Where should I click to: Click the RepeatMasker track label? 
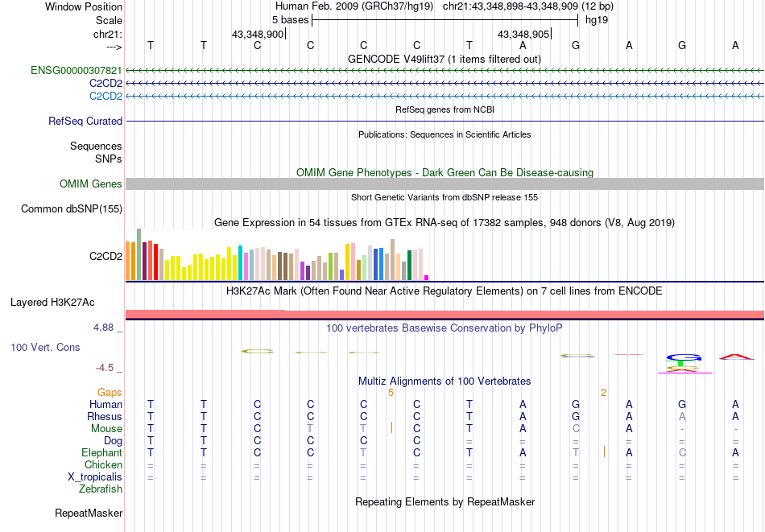89,513
